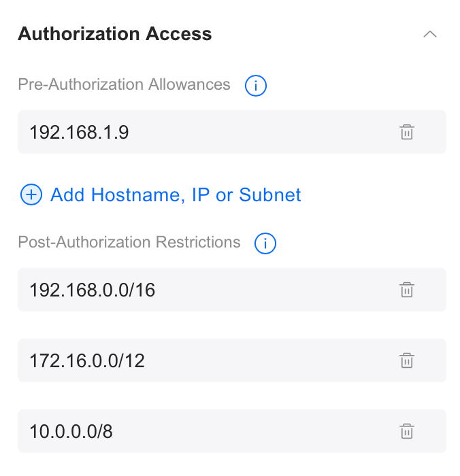Click the Post-Authorization Restrictions label
The height and width of the screenshot is (476, 460).
tap(129, 242)
